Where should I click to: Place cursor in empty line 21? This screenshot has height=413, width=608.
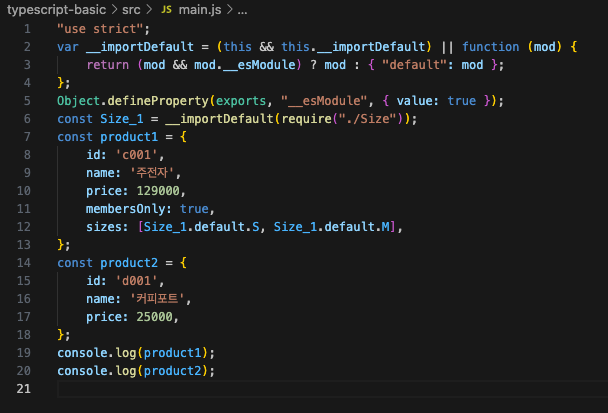click(x=332, y=389)
